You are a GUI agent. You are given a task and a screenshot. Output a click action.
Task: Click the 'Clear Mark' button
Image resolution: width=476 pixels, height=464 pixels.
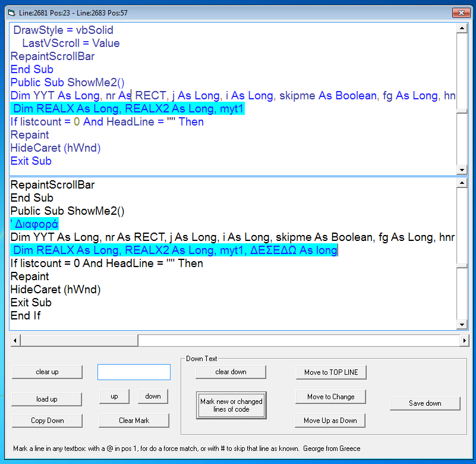click(134, 421)
